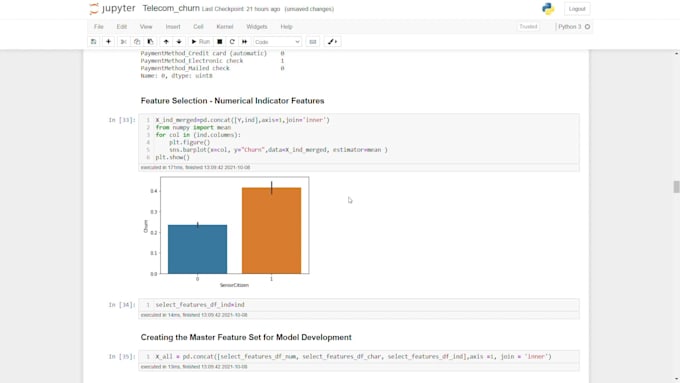Cut selected cells with scissors icon

tap(124, 42)
